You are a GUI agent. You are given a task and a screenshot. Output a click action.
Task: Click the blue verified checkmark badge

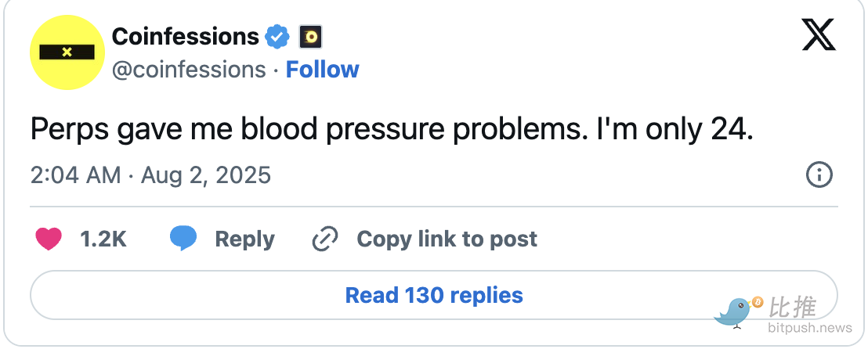(x=277, y=36)
